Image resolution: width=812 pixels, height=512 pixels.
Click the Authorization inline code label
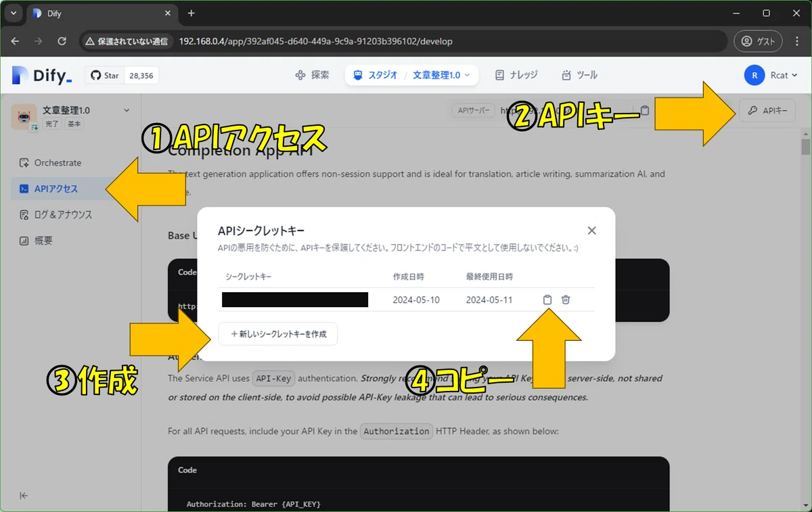pyautogui.click(x=397, y=431)
